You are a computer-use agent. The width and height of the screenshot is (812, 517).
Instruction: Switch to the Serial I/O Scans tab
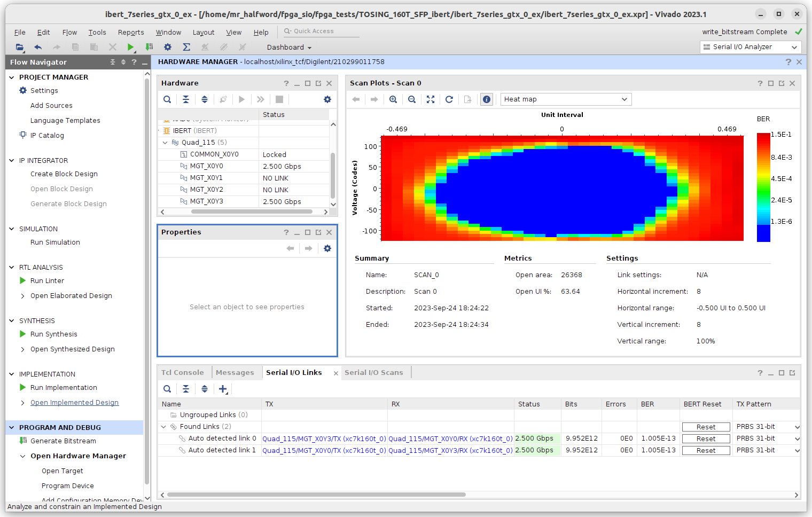374,373
